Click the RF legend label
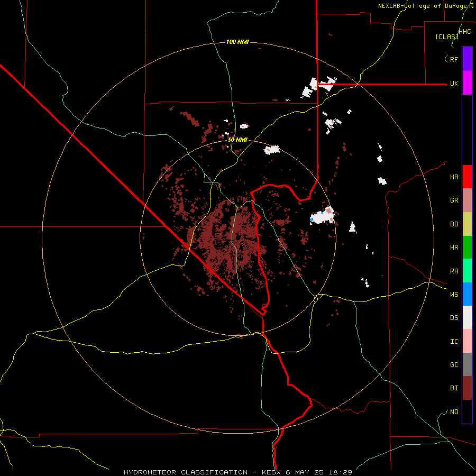The height and width of the screenshot is (476, 476). pos(454,59)
